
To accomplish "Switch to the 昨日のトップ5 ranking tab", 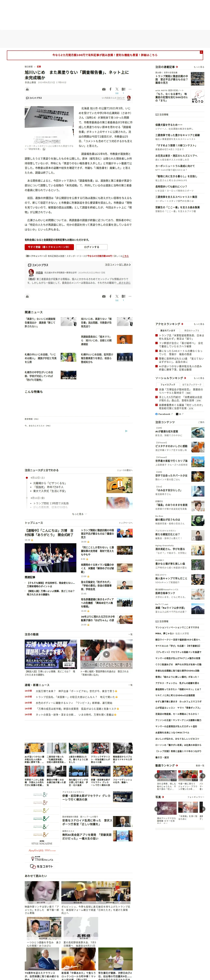I will 192,331.
